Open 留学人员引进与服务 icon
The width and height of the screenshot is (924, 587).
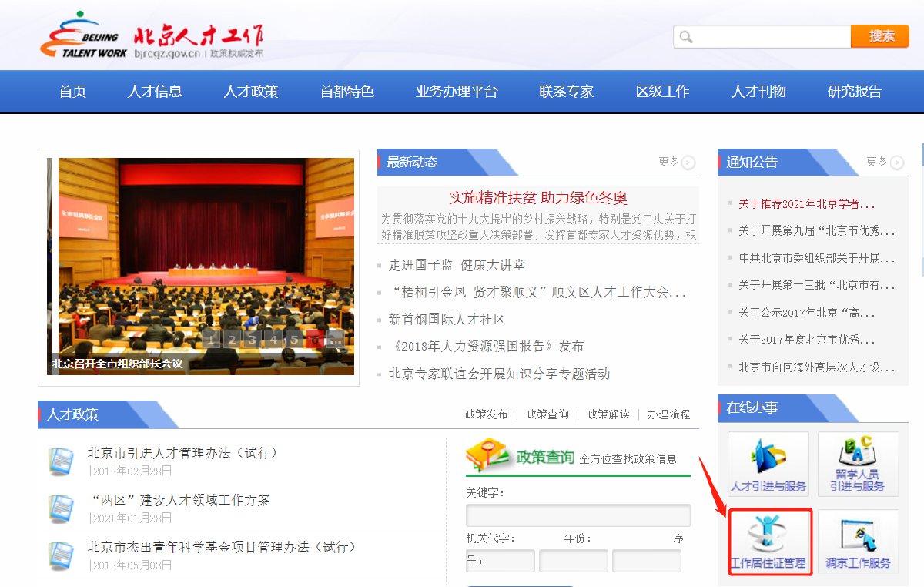pos(857,463)
